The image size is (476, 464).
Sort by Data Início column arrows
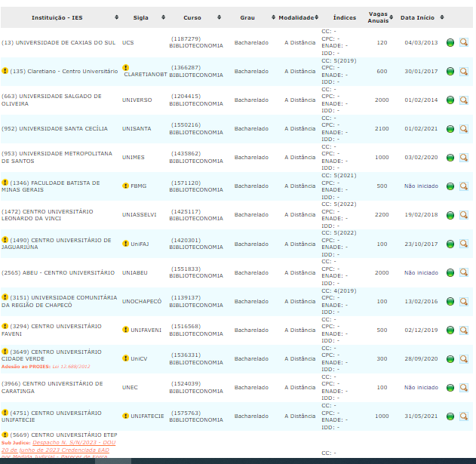coord(442,17)
